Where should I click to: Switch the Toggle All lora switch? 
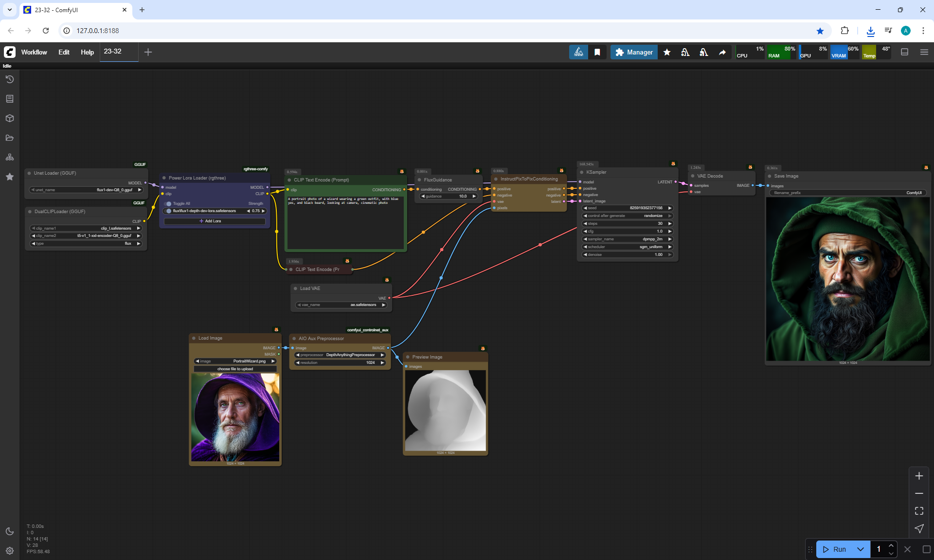[x=169, y=204]
